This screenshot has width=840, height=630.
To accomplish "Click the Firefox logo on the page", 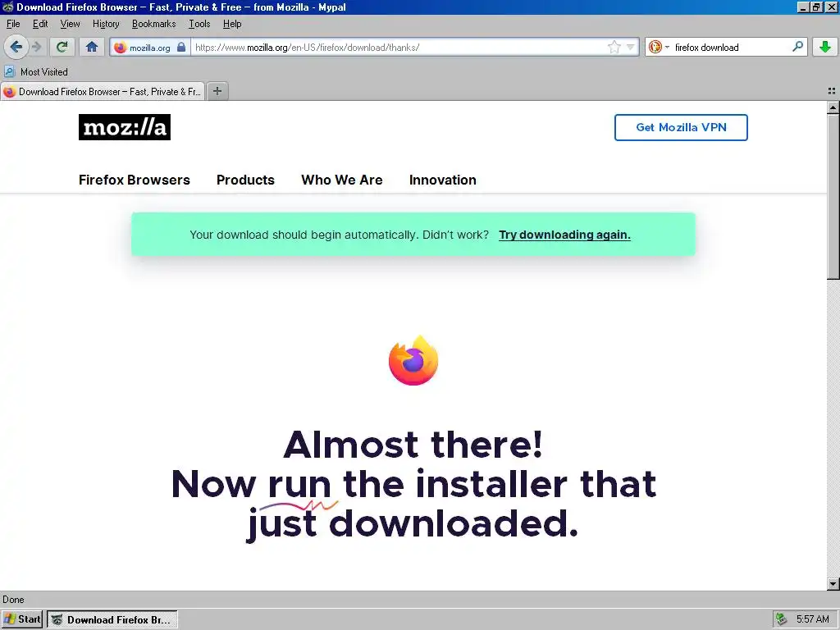I will [x=413, y=361].
